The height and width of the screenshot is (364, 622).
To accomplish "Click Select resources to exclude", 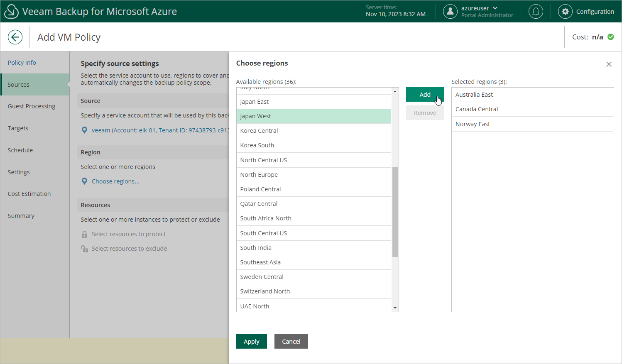I will [129, 249].
